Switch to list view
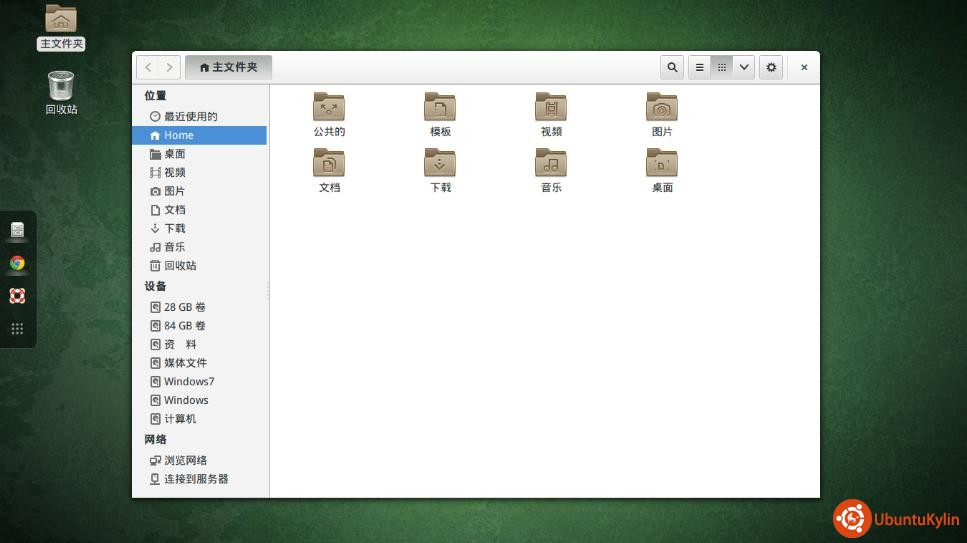The image size is (967, 543). coord(699,67)
